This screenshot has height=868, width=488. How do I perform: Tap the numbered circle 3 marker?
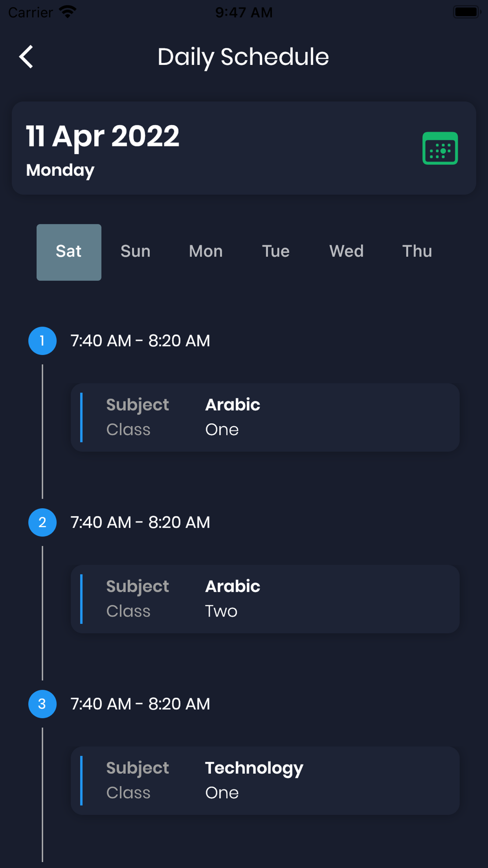pyautogui.click(x=42, y=704)
